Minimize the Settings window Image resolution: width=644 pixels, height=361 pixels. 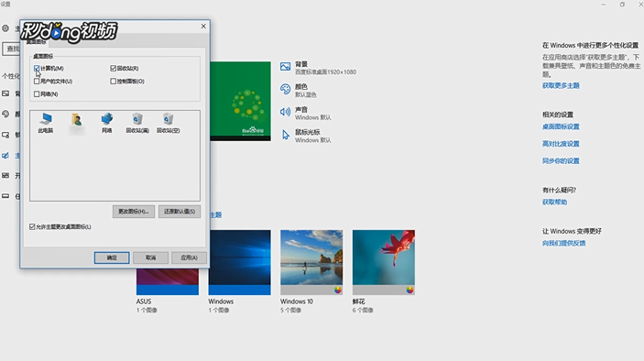click(604, 5)
